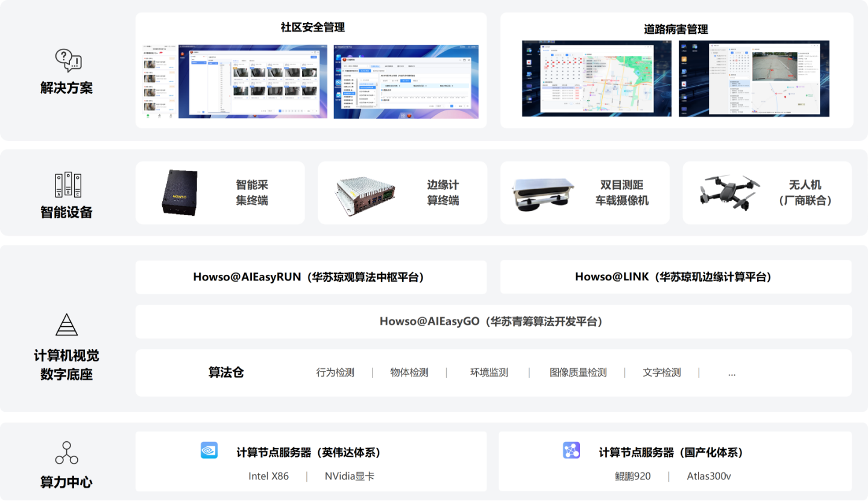
Task: Select the 双目测距车载摄像机 camera image
Action: (x=542, y=194)
